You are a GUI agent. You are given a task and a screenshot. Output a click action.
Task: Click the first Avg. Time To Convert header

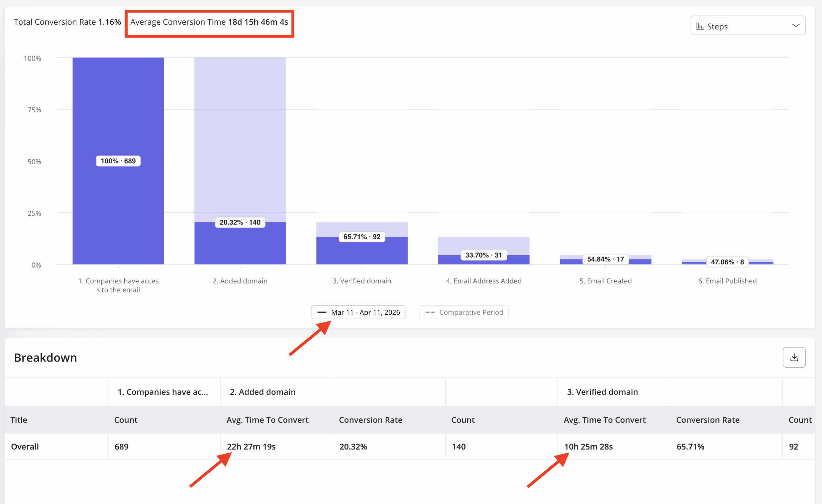[x=267, y=420]
